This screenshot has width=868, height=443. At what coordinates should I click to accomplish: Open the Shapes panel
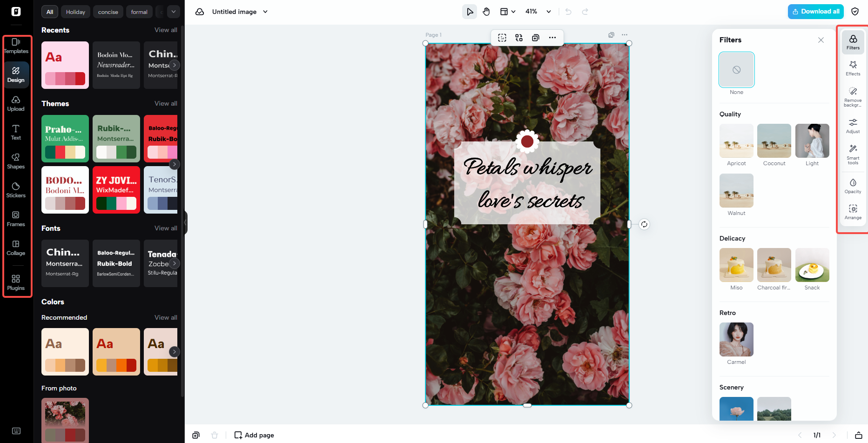[x=16, y=161]
